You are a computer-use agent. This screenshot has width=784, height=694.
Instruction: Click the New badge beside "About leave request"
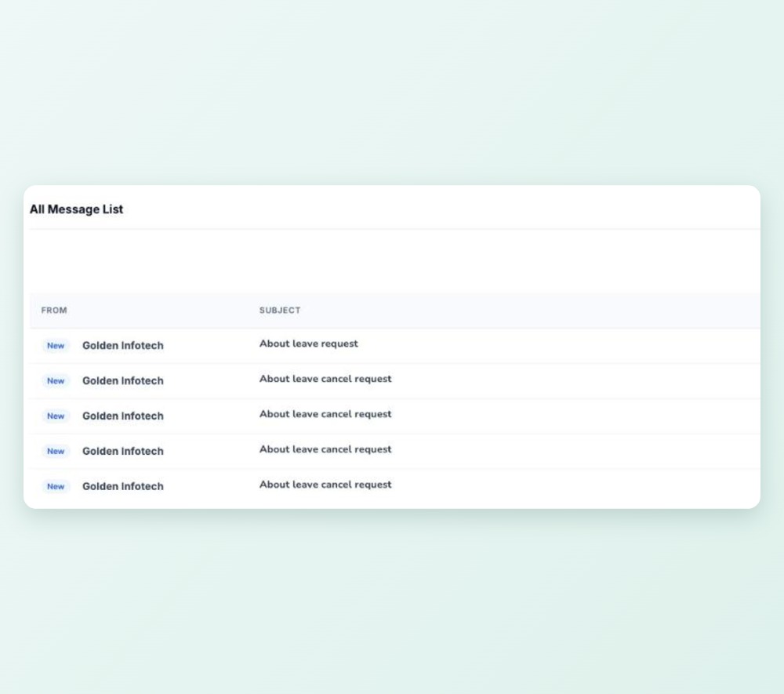click(56, 346)
